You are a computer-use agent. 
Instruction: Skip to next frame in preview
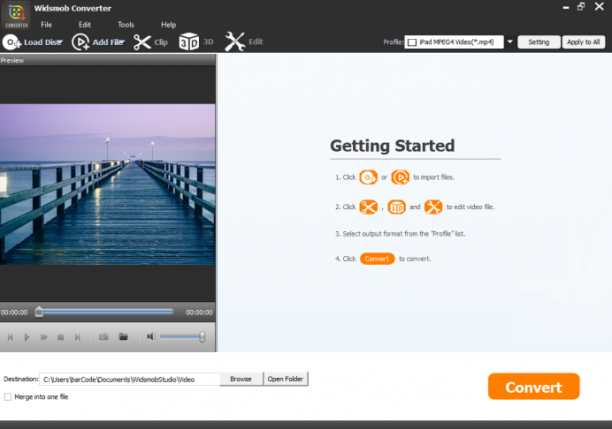pyautogui.click(x=77, y=337)
